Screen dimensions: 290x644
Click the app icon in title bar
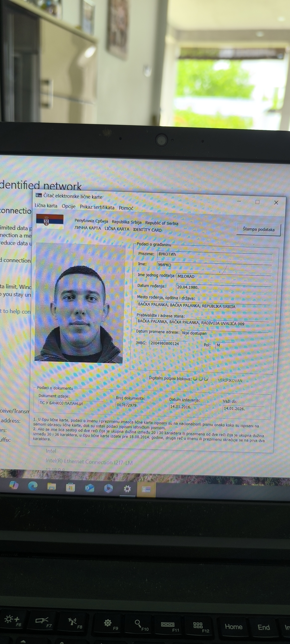[39, 195]
